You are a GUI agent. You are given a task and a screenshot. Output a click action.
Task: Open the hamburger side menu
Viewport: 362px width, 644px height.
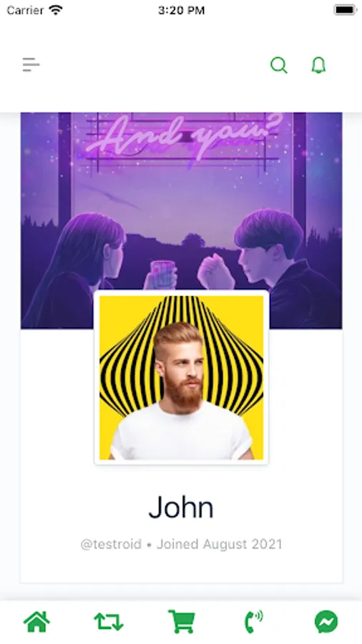31,65
